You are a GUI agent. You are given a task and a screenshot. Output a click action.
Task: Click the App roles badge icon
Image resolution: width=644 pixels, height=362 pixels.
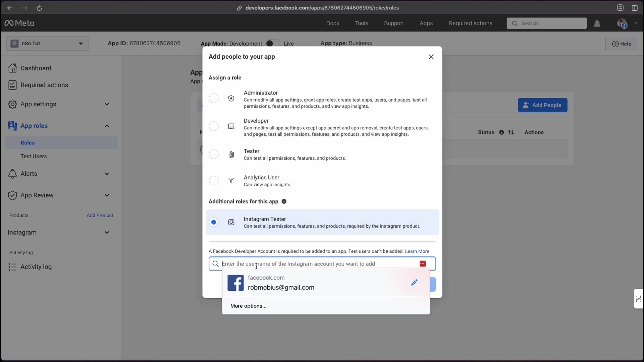point(12,126)
